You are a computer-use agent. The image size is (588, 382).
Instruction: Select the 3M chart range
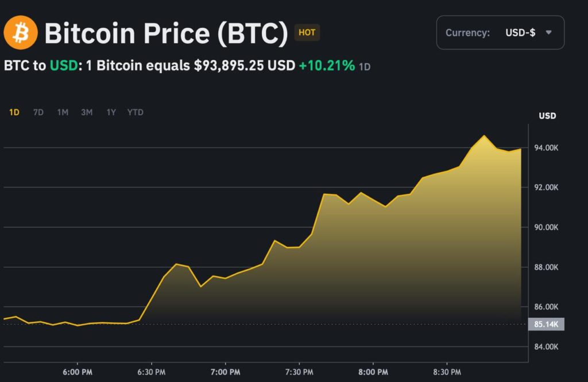click(87, 112)
